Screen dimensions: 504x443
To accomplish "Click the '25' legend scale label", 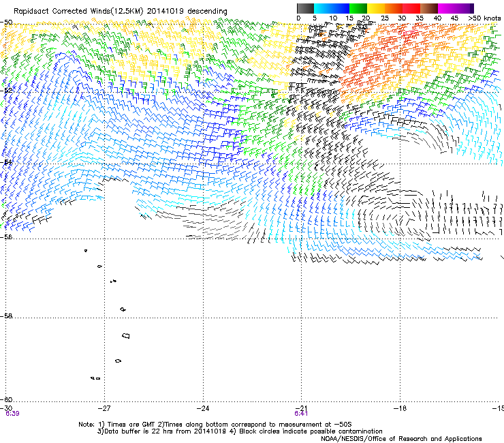I will click(384, 18).
